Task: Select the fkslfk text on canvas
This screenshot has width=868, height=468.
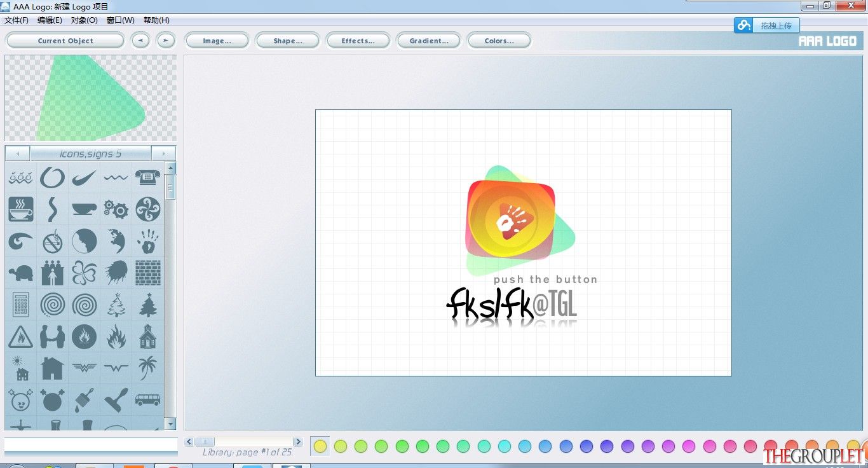Action: pyautogui.click(x=489, y=303)
